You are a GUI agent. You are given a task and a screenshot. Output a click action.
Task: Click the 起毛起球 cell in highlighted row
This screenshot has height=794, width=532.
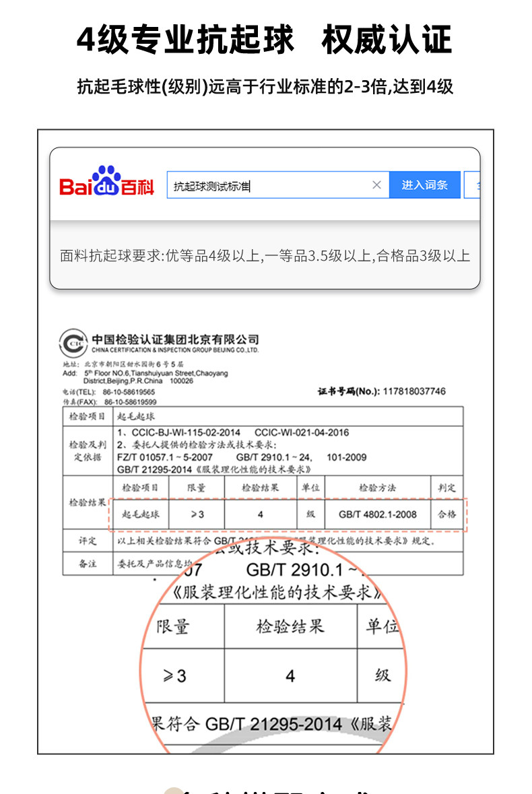coord(140,515)
